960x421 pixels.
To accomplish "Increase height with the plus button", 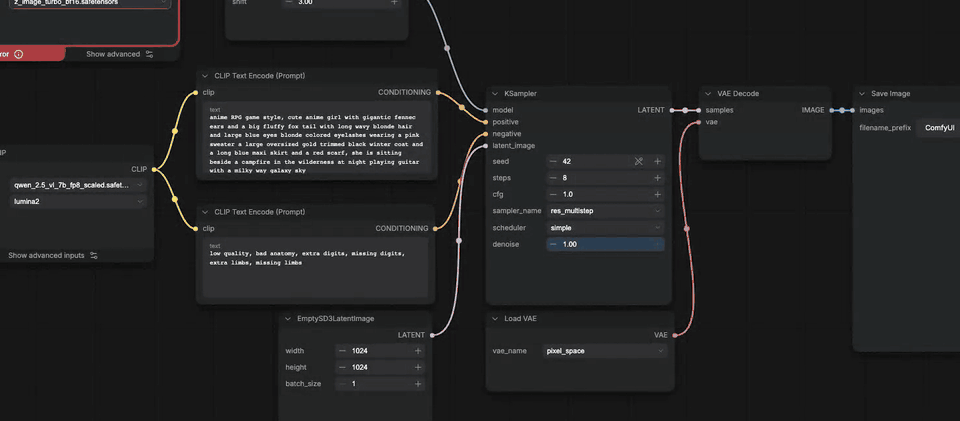I will pos(418,368).
